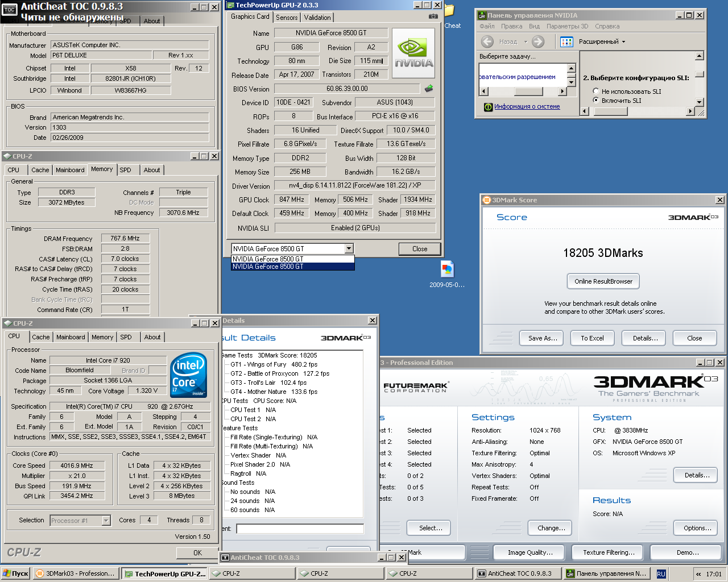Click OK in CPU-Z processor window
Viewport: 728px width, 582px height.
tap(197, 552)
